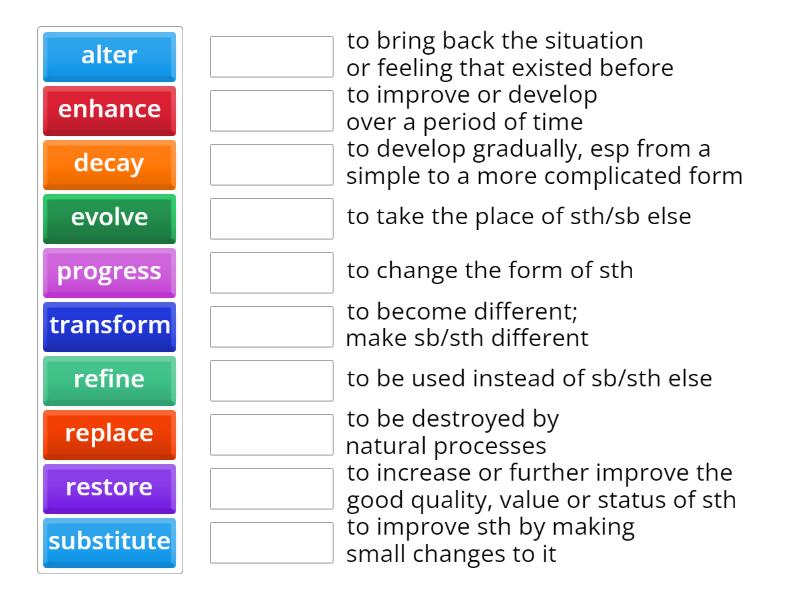
Task: Click the 'progress' word tile
Action: [x=110, y=271]
